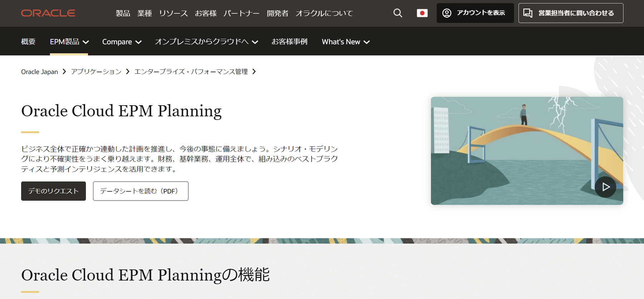Go to アプリケーション breadcrumb
Viewport: 644px width, 299px height.
click(96, 72)
